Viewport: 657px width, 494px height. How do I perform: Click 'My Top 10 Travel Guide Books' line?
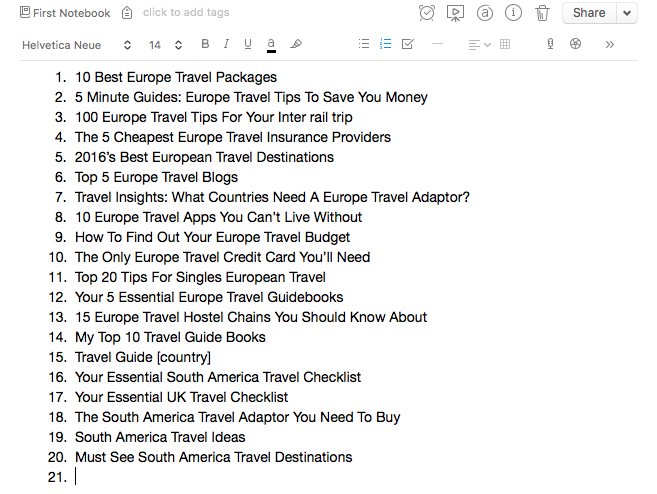[x=170, y=337]
